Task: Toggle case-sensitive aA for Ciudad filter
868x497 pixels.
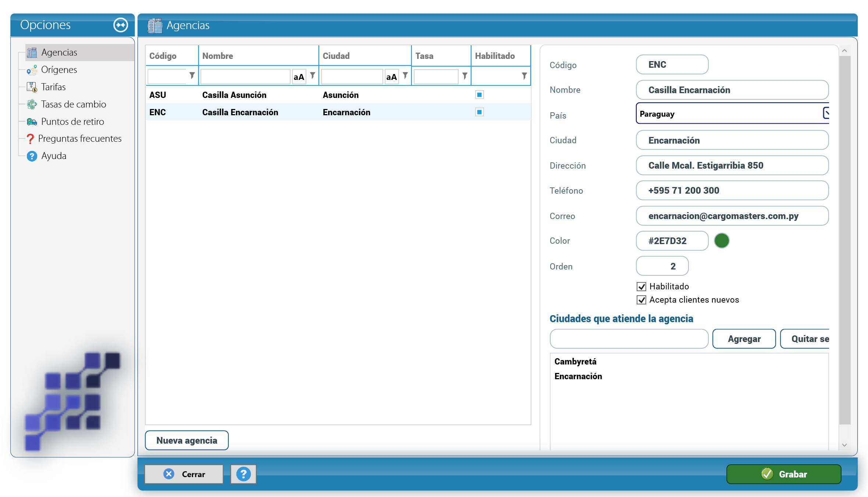Action: click(x=392, y=77)
